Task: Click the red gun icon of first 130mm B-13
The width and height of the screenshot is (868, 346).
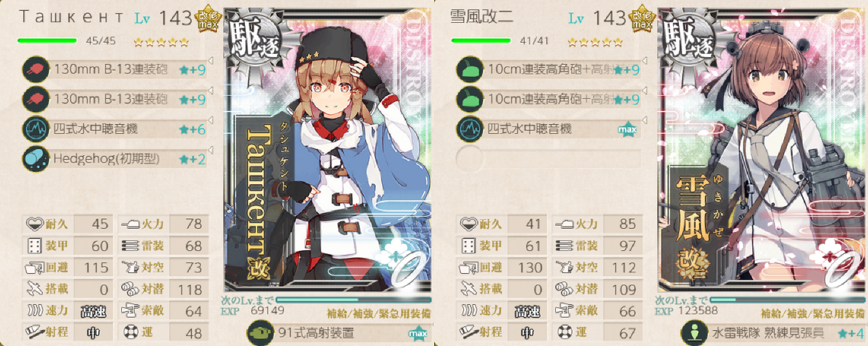Action: (33, 69)
